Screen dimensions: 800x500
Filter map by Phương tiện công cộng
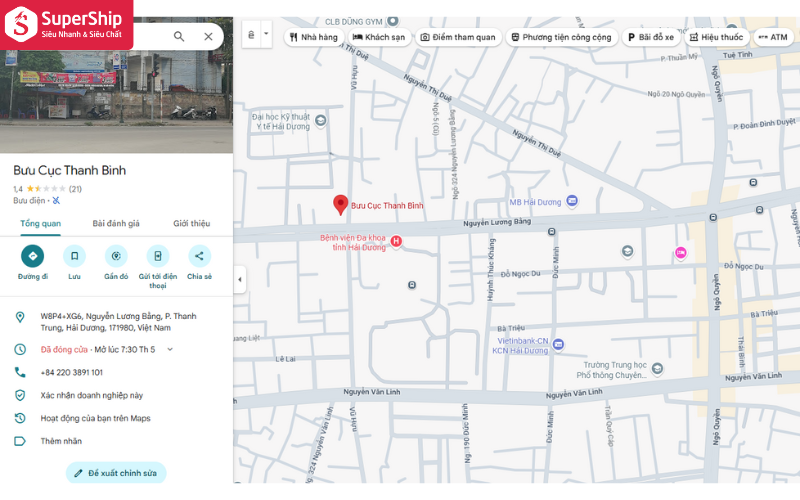[561, 37]
